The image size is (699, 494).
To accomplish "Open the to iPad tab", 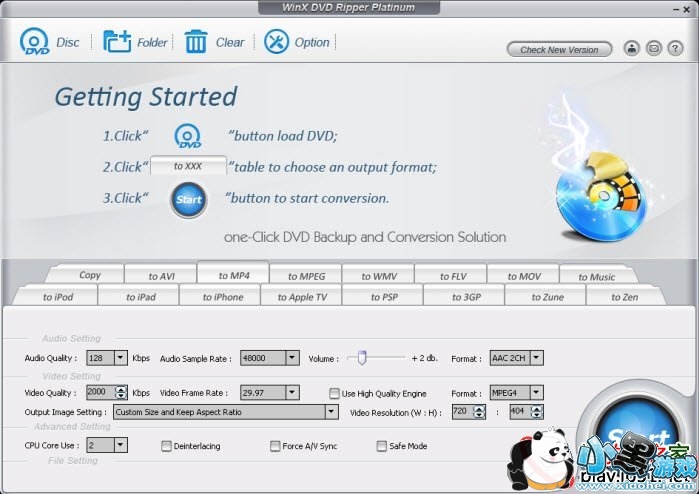I will [140, 296].
